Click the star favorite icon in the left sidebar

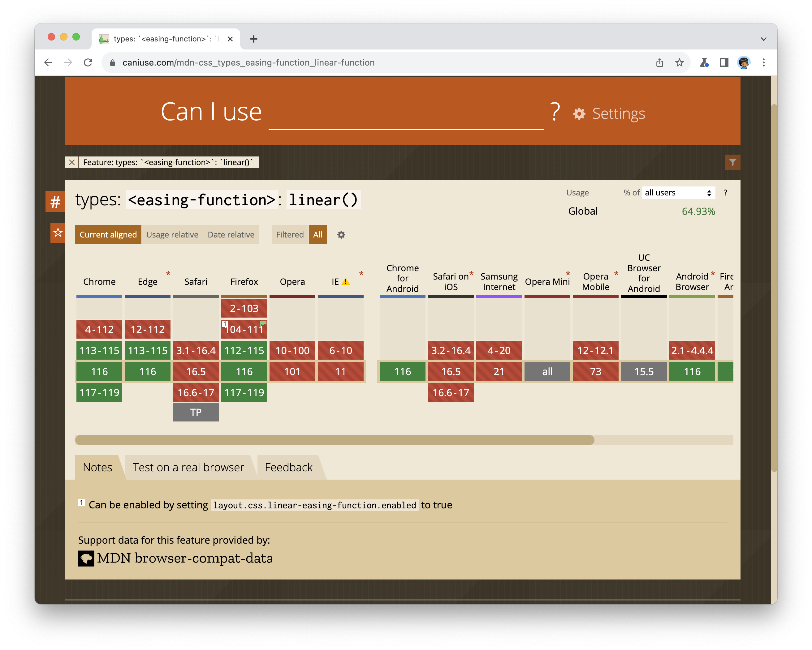click(57, 234)
